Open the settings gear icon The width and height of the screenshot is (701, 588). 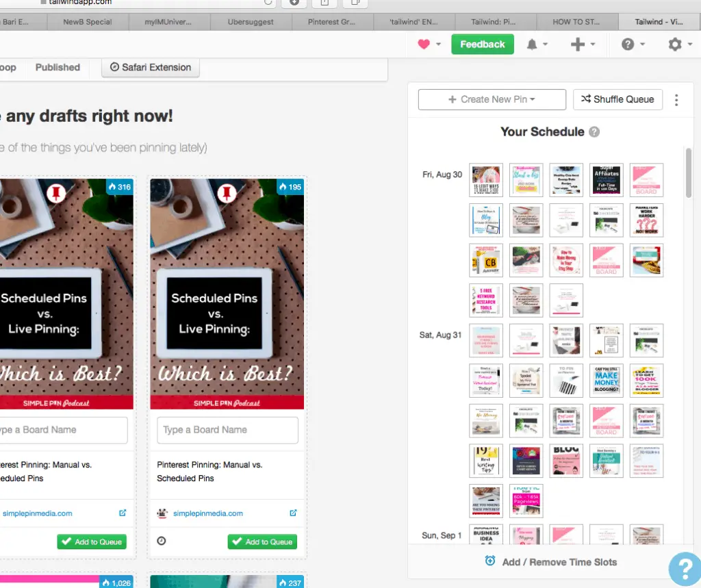click(674, 44)
